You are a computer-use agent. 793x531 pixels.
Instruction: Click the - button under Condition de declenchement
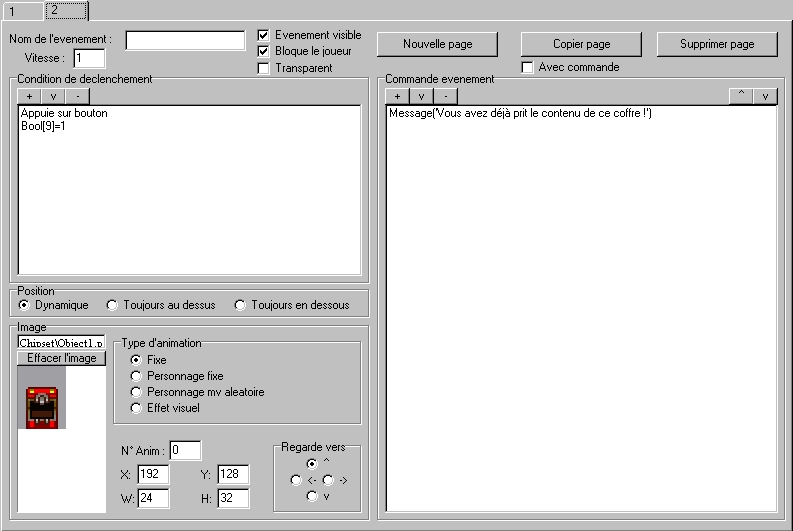(x=77, y=96)
